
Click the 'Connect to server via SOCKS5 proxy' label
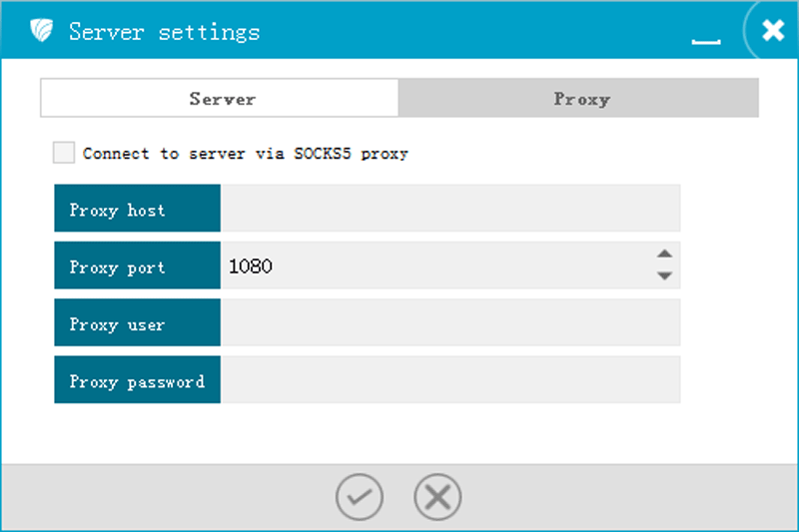click(246, 154)
